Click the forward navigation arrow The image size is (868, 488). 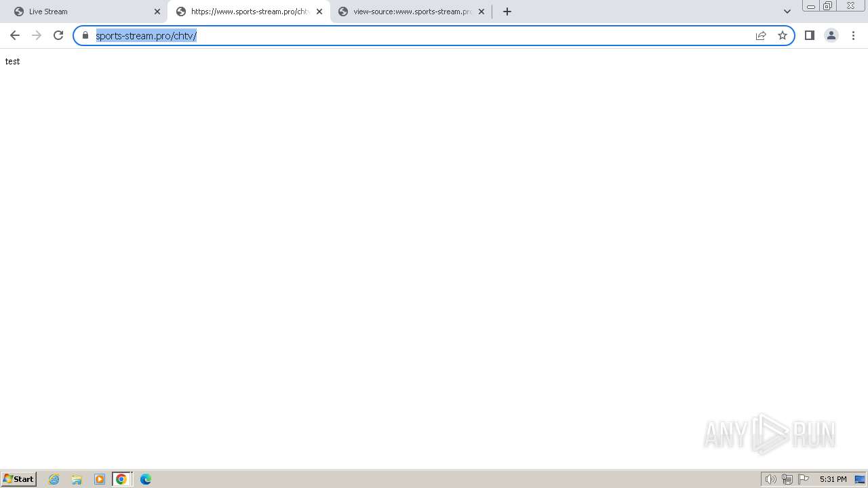(37, 35)
